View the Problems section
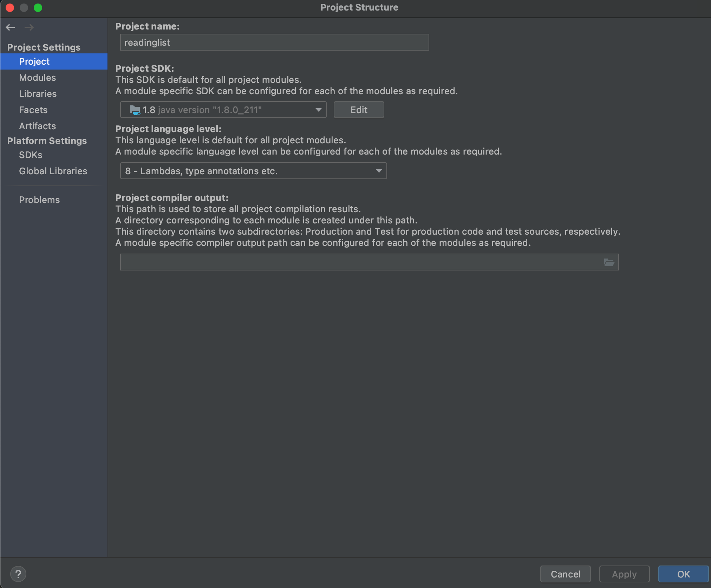The image size is (711, 588). click(x=39, y=200)
